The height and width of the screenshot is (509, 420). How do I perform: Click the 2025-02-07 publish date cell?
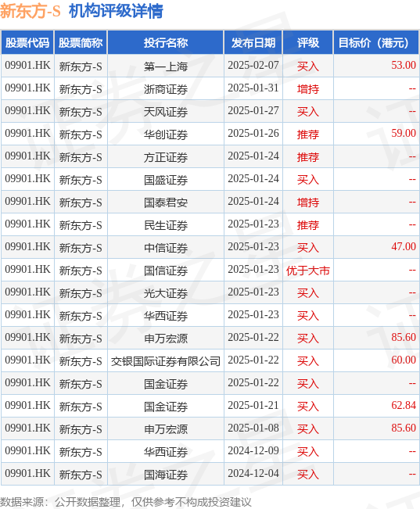coord(253,66)
